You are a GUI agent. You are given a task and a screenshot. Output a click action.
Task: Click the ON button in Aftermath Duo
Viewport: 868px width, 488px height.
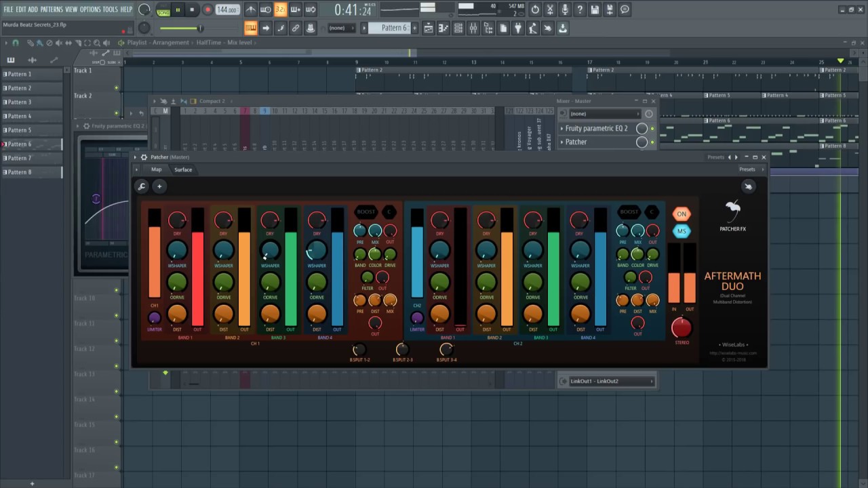(x=682, y=213)
